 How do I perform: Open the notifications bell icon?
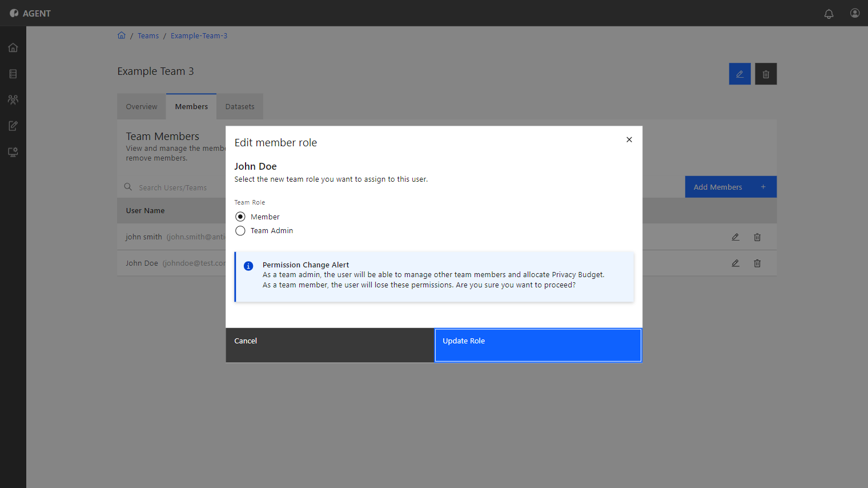[829, 14]
